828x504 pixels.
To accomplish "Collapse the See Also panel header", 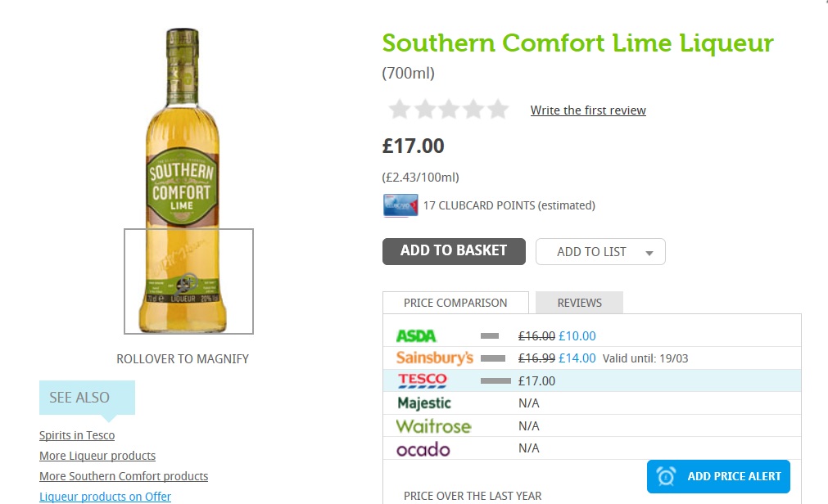I will click(x=79, y=398).
